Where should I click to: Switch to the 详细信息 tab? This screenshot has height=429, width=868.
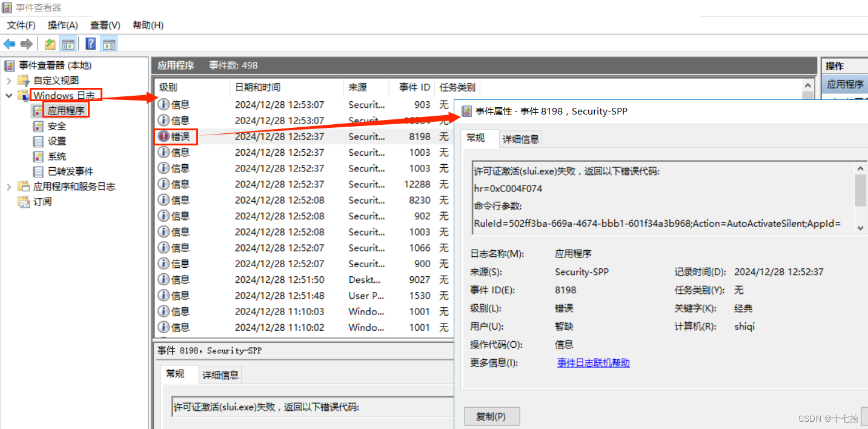520,139
